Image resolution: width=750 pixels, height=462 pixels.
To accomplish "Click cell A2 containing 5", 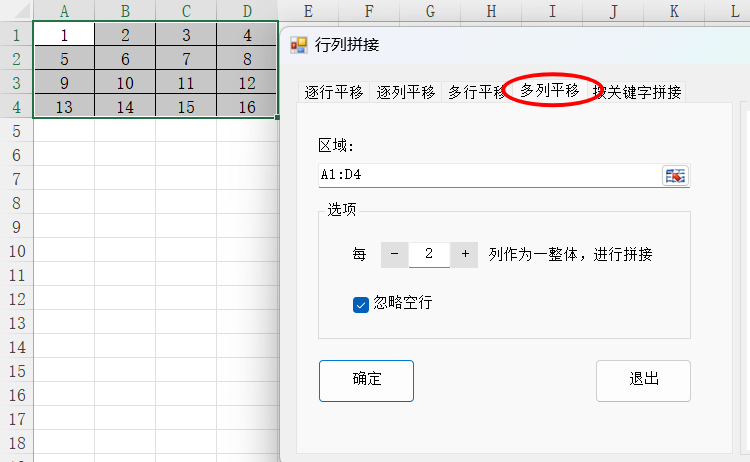I will tap(64, 59).
